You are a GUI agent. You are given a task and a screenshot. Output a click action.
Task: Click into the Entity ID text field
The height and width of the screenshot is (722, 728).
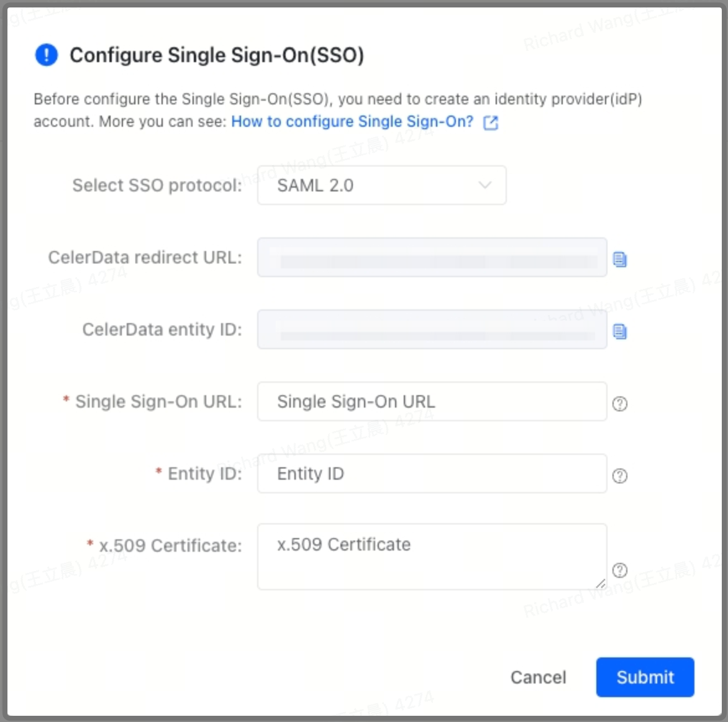pyautogui.click(x=432, y=473)
